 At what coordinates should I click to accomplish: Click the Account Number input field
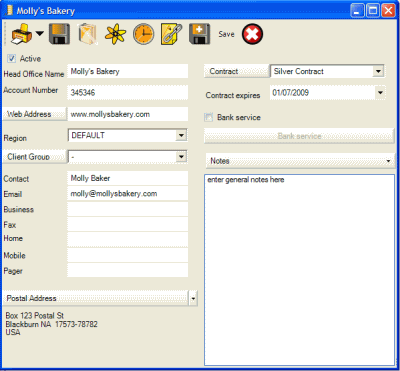128,93
